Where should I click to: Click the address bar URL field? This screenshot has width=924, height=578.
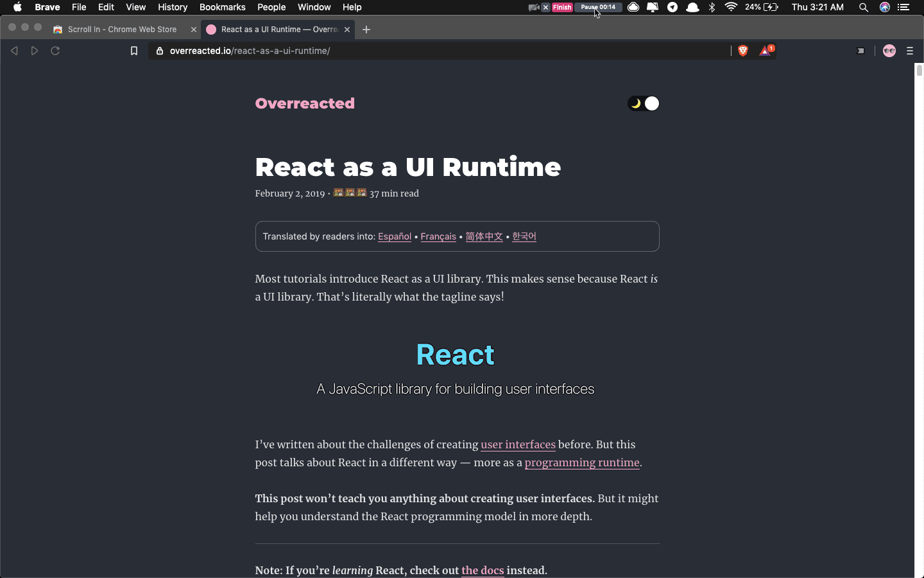coord(440,51)
